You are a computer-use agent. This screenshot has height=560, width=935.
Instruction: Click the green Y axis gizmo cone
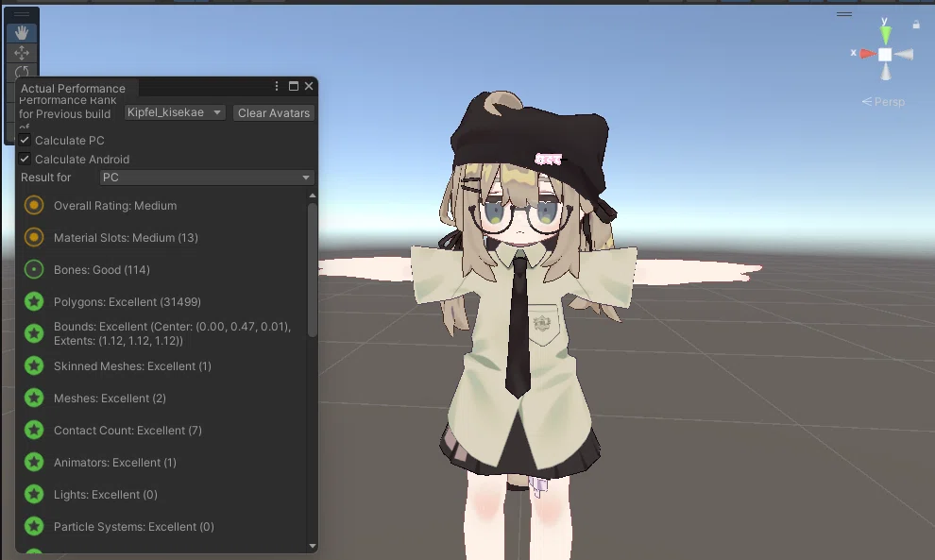tap(886, 35)
